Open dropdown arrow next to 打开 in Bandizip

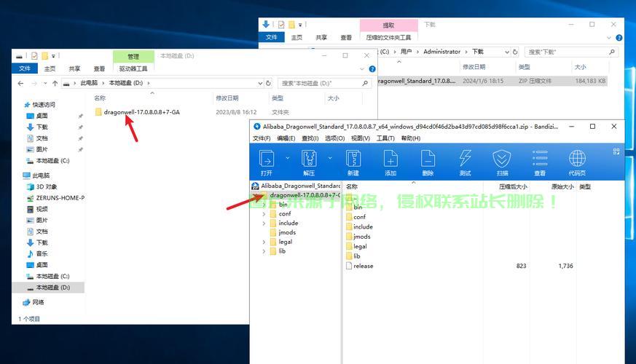(x=288, y=158)
